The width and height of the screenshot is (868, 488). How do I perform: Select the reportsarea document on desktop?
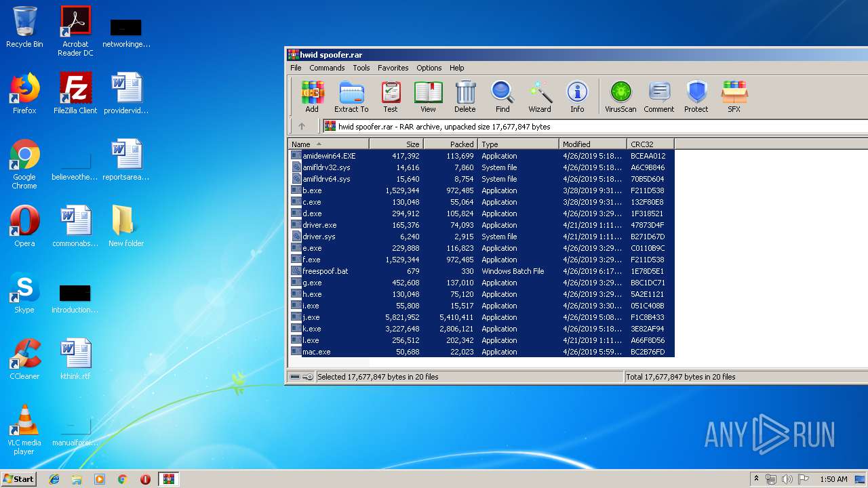pos(126,160)
